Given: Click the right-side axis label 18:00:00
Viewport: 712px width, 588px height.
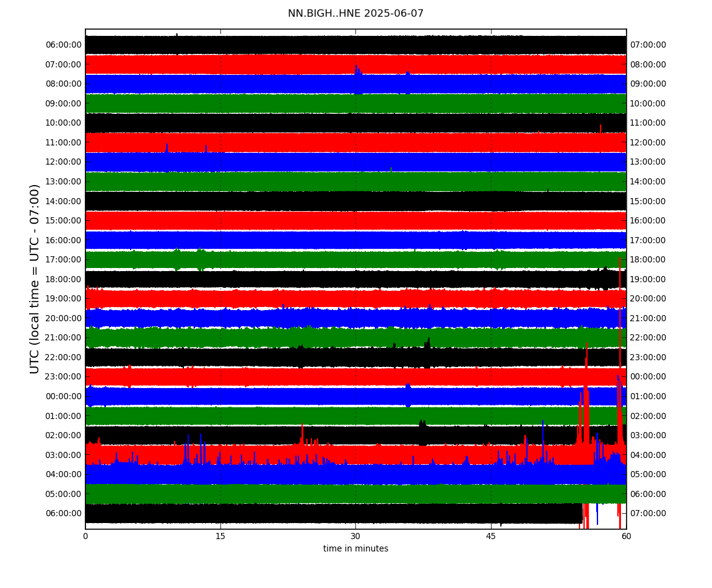Looking at the screenshot, I should coord(648,260).
